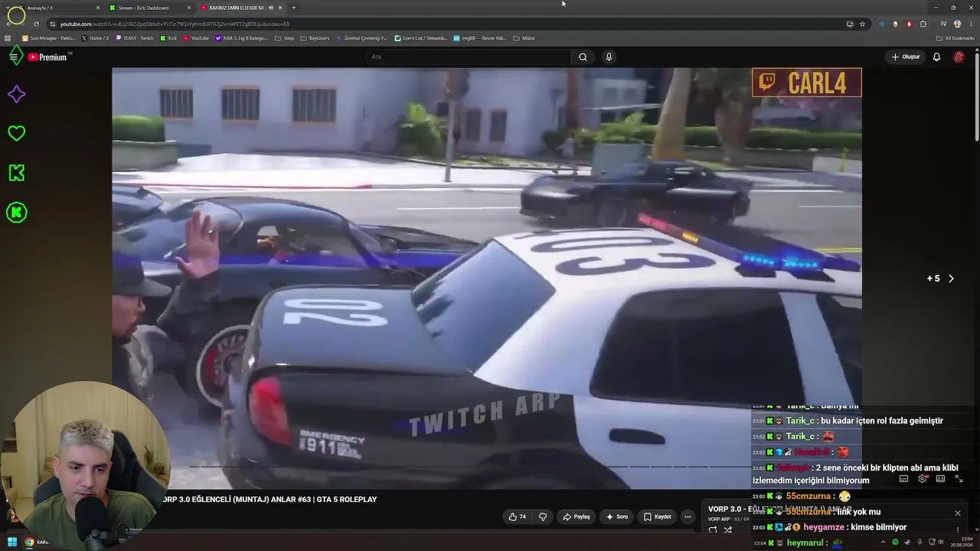The height and width of the screenshot is (551, 980).
Task: Open the Müzik bookmarks folder
Action: 524,38
